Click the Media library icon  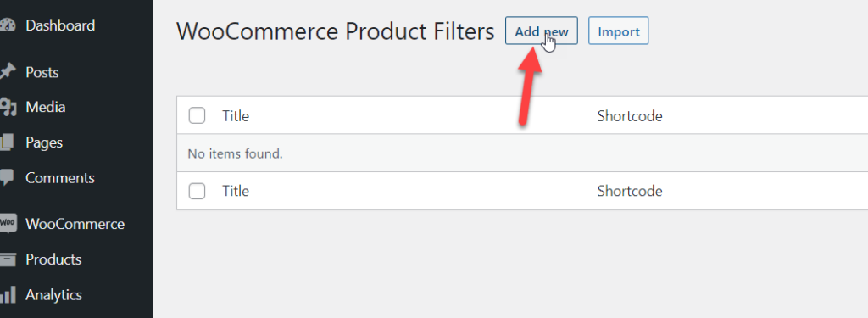point(7,107)
